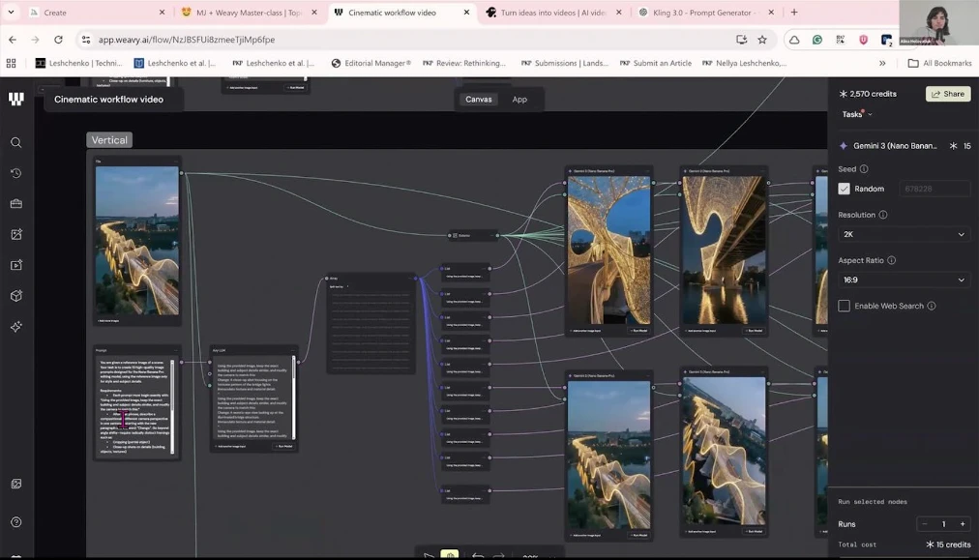Uncheck the Random seed checkbox
The image size is (979, 560).
(844, 189)
